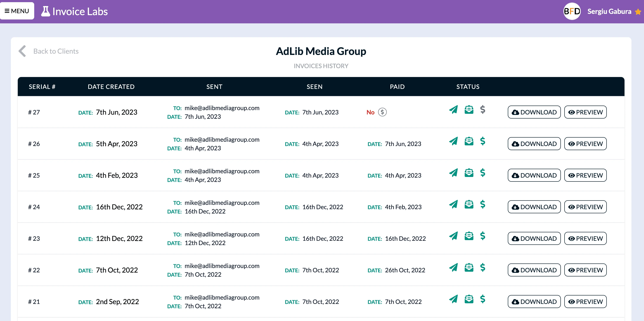Preview invoice #26
Viewport: 644px width, 321px height.
coord(585,144)
